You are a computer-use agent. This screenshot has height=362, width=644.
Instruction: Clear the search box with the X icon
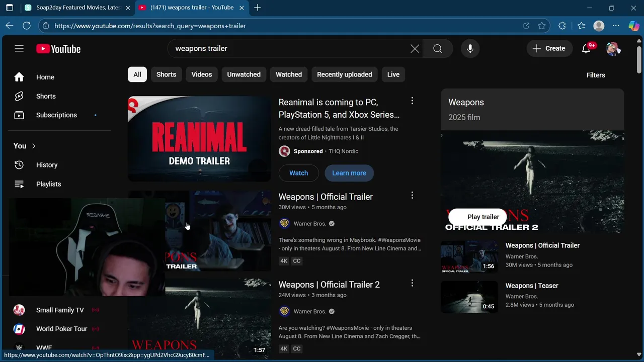coord(415,49)
